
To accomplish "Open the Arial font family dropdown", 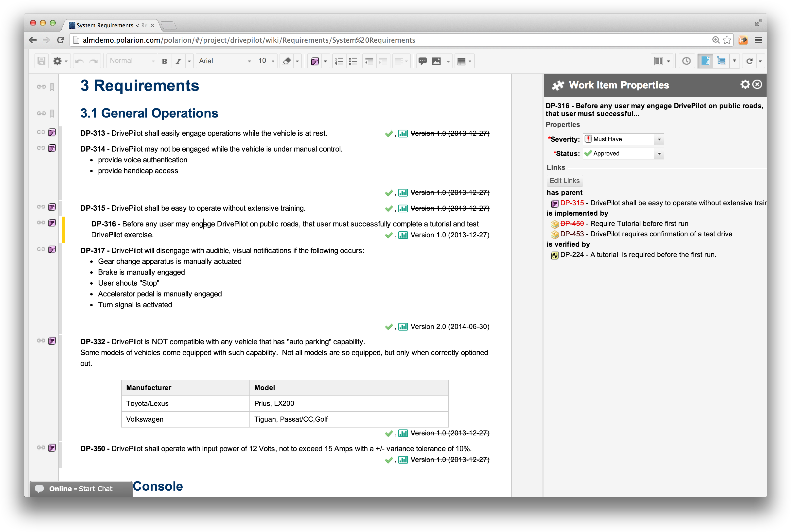I will coord(225,61).
